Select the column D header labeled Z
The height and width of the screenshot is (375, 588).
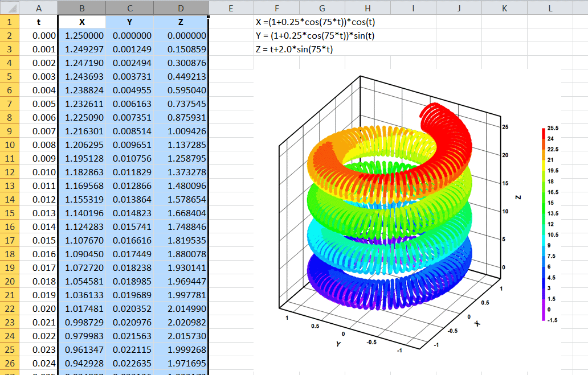pos(181,8)
